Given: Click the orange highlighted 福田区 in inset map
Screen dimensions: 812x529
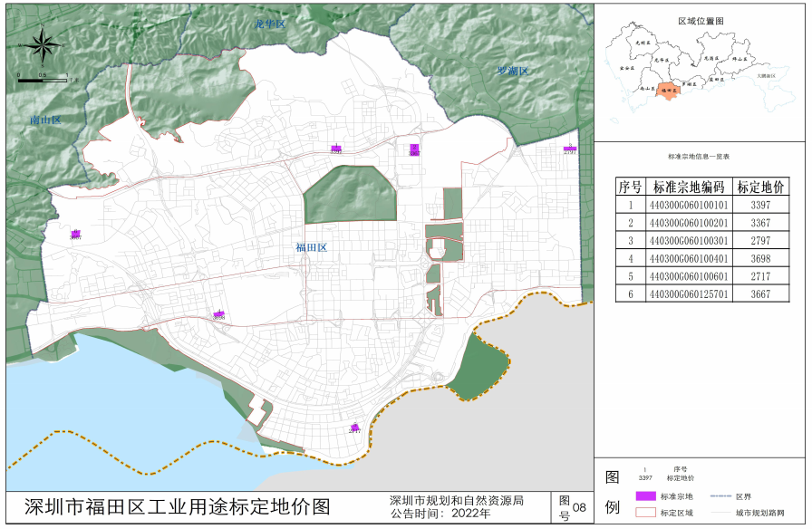Looking at the screenshot, I should 671,91.
